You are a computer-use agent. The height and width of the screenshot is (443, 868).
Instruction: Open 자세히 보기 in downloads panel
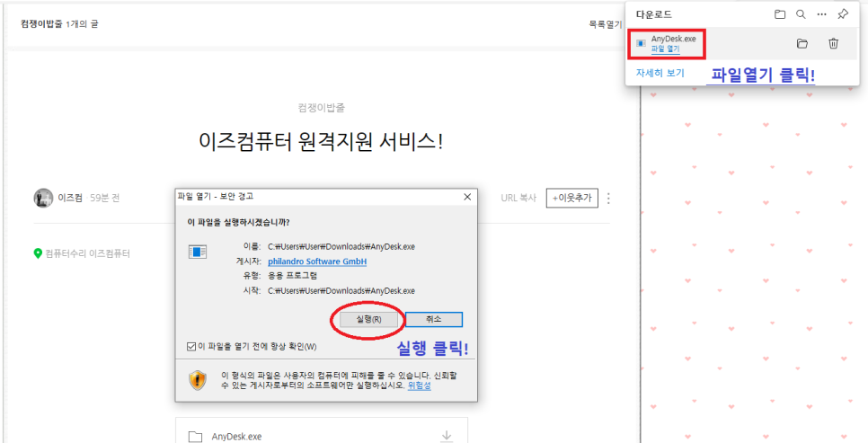coord(660,73)
